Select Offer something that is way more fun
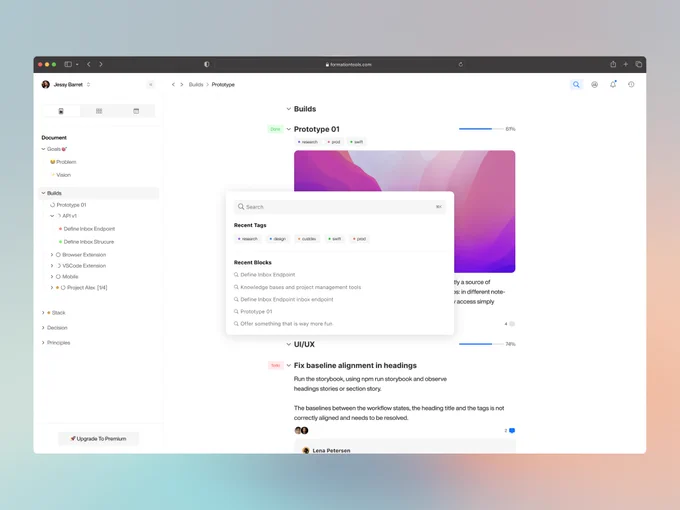680x510 pixels. (283, 324)
